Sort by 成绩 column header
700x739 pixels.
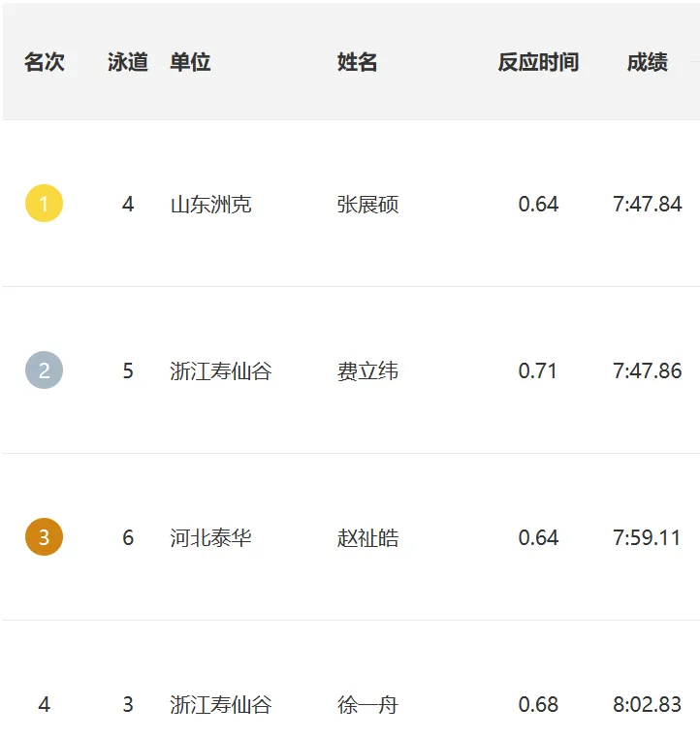(648, 62)
